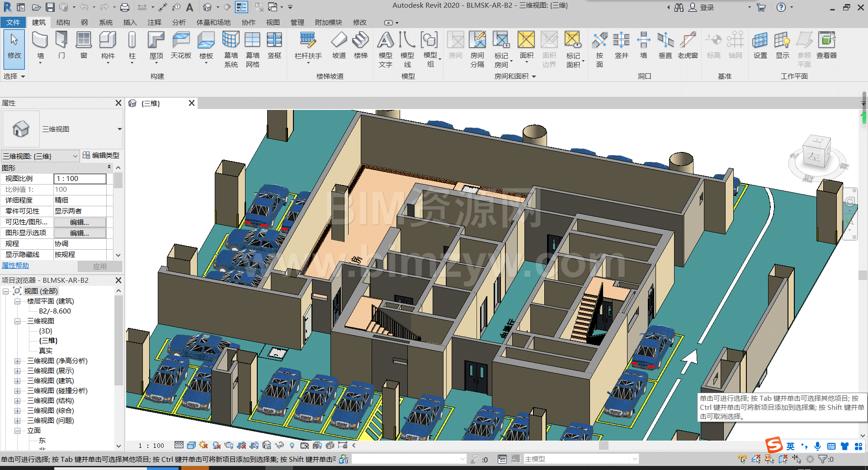This screenshot has width=868, height=470.
Task: Click the Tag Room (标记房间) tool
Action: 501,49
